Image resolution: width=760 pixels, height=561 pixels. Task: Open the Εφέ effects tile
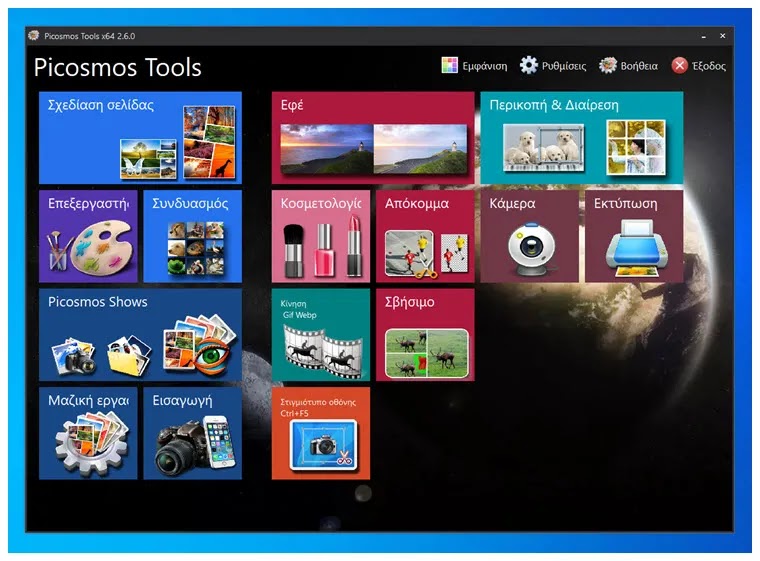(x=373, y=138)
